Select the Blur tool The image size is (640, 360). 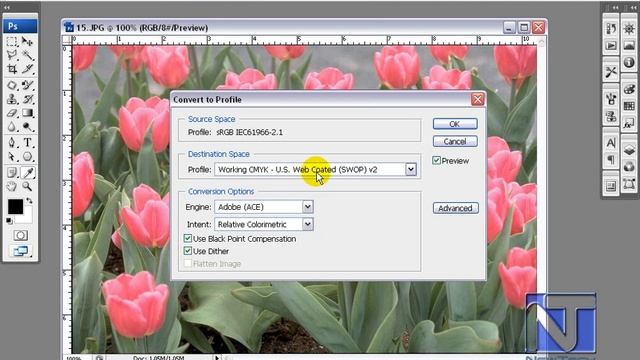point(12,127)
